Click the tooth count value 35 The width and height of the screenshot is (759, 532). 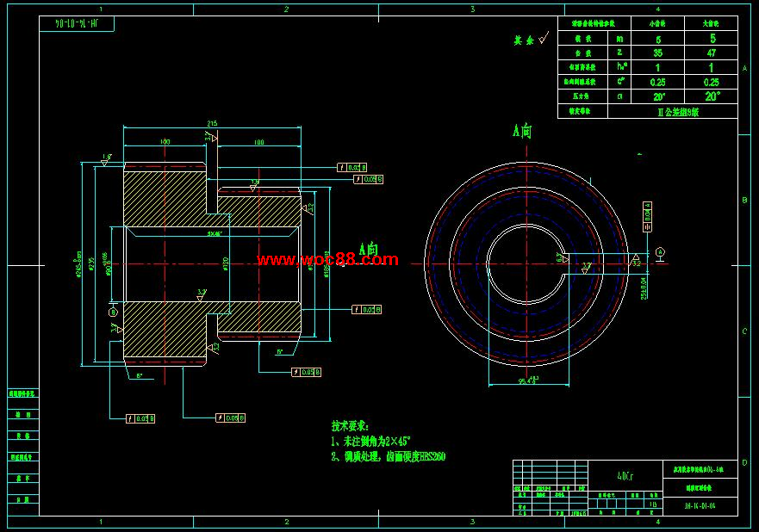pyautogui.click(x=658, y=53)
